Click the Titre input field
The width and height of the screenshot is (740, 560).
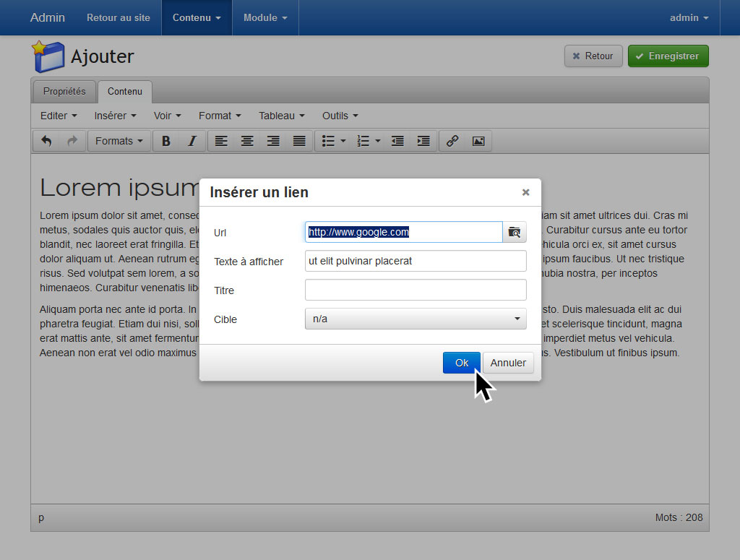(416, 290)
